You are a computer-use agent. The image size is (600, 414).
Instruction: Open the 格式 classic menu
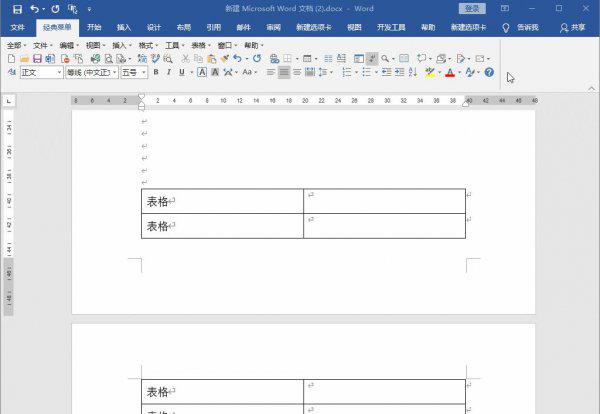click(x=148, y=46)
